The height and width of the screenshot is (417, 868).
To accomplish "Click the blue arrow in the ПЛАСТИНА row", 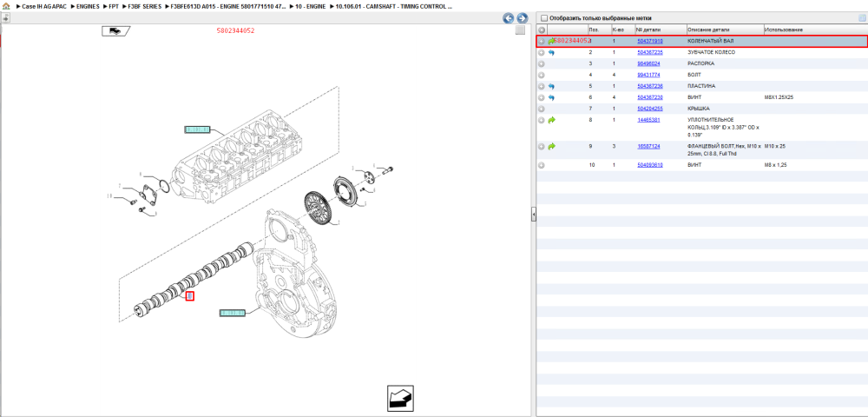I will (551, 86).
